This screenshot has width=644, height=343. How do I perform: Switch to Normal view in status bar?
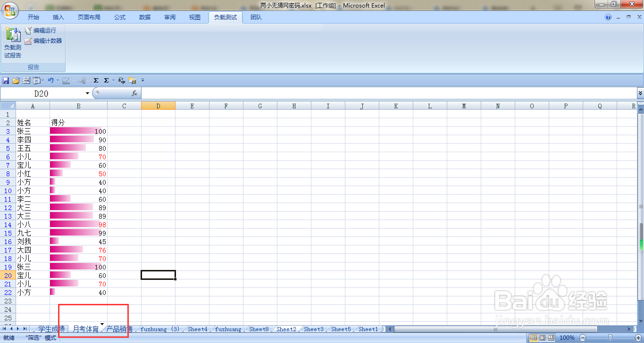click(x=534, y=338)
